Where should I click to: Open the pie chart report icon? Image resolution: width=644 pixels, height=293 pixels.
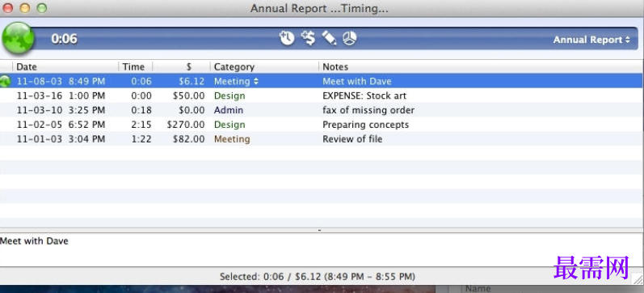[350, 38]
